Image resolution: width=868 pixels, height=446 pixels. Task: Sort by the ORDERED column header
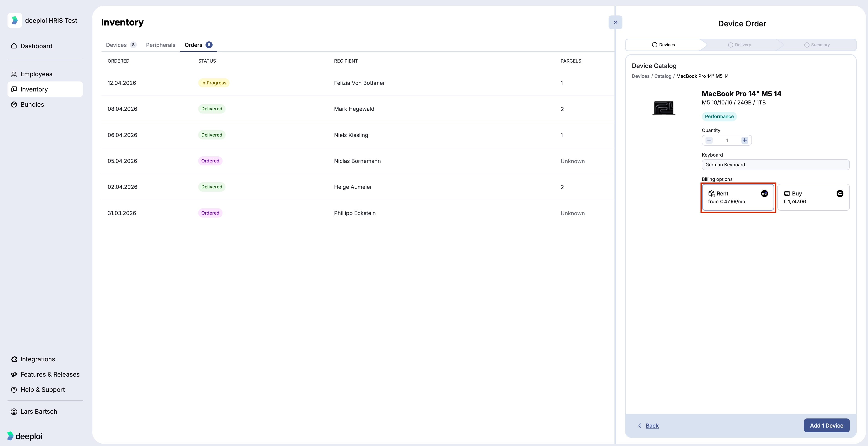pyautogui.click(x=118, y=61)
